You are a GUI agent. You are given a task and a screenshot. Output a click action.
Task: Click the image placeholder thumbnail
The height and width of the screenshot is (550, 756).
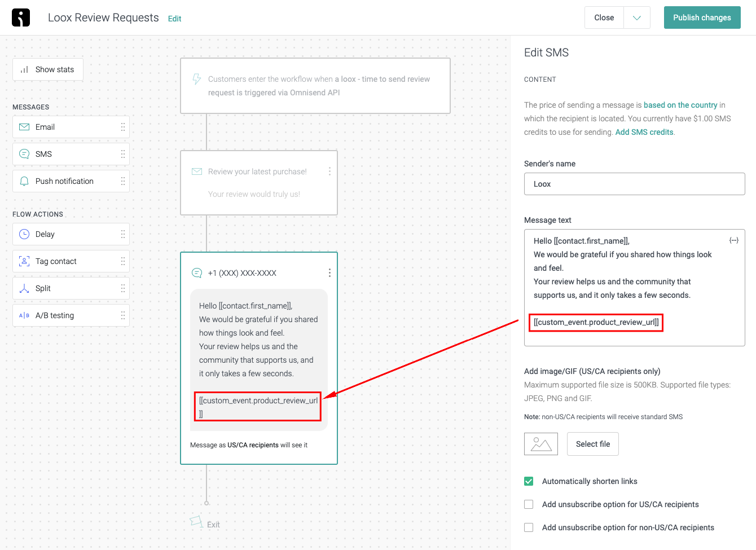tap(541, 444)
